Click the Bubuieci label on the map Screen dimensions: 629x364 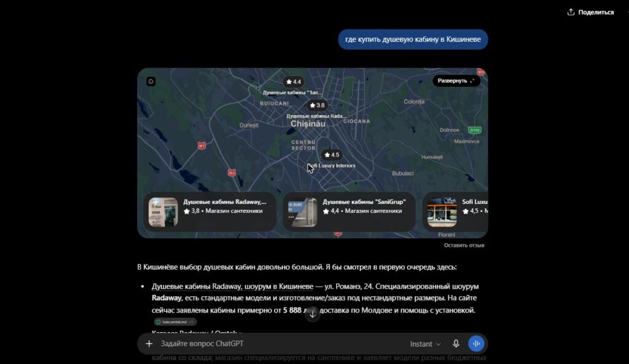(x=403, y=174)
